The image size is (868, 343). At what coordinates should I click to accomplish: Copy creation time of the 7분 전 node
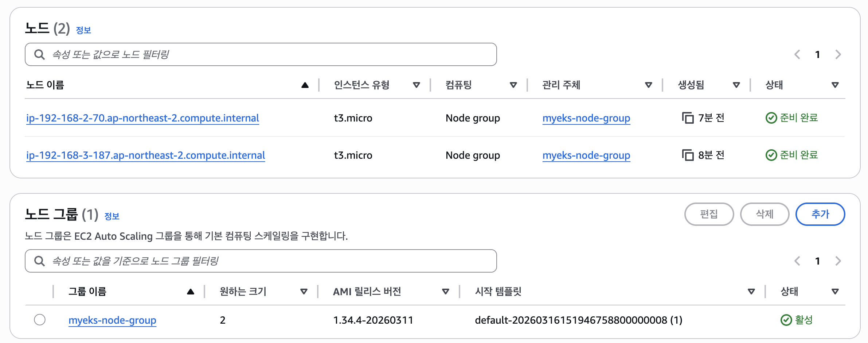coord(688,118)
